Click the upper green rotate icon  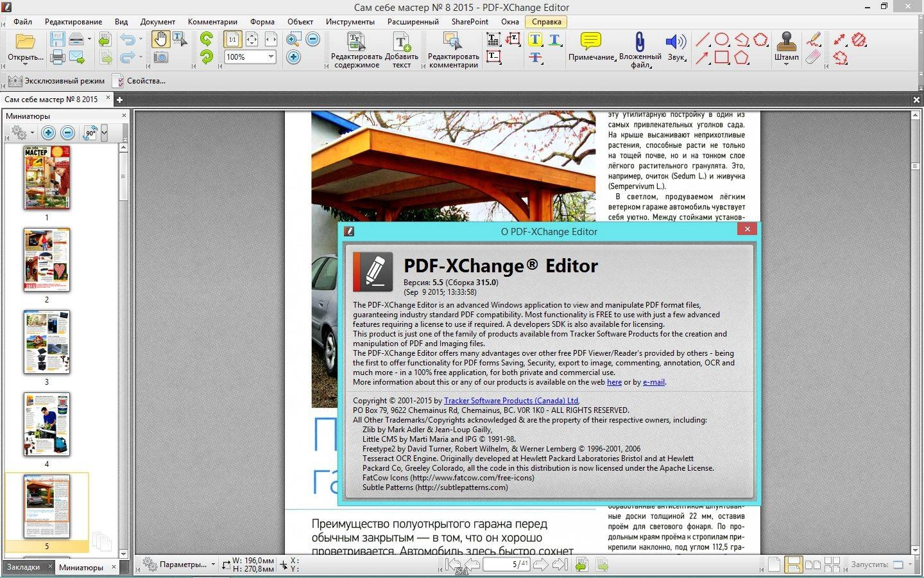click(x=206, y=40)
